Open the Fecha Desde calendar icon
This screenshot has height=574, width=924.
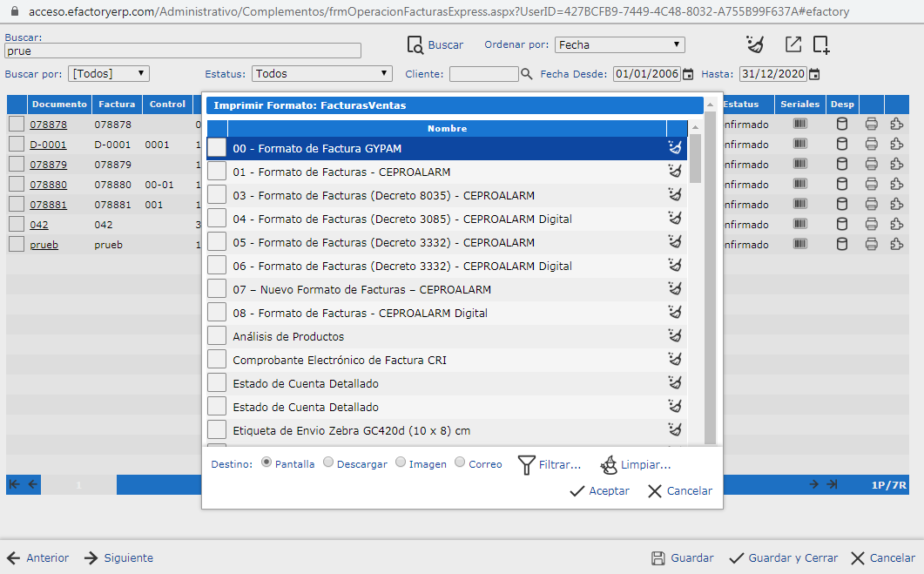tap(688, 74)
